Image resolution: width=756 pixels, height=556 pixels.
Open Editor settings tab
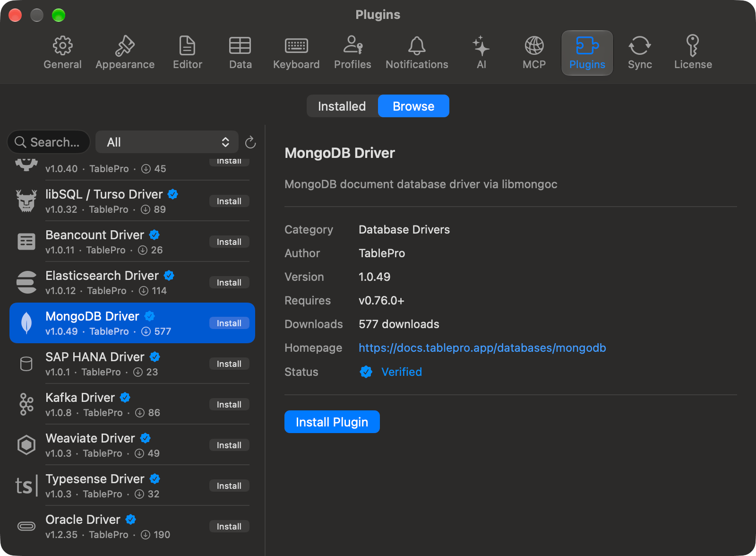click(x=188, y=53)
